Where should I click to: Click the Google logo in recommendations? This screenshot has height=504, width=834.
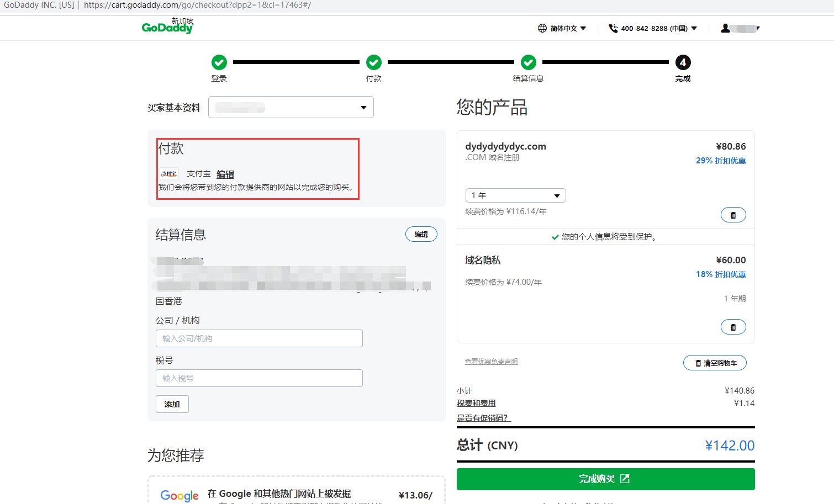click(x=180, y=495)
